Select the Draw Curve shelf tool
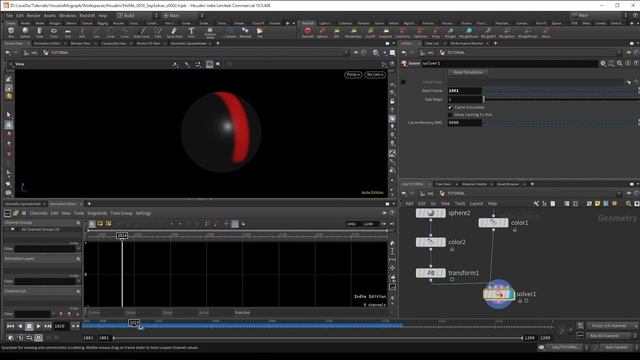The image size is (640, 360). (142, 32)
